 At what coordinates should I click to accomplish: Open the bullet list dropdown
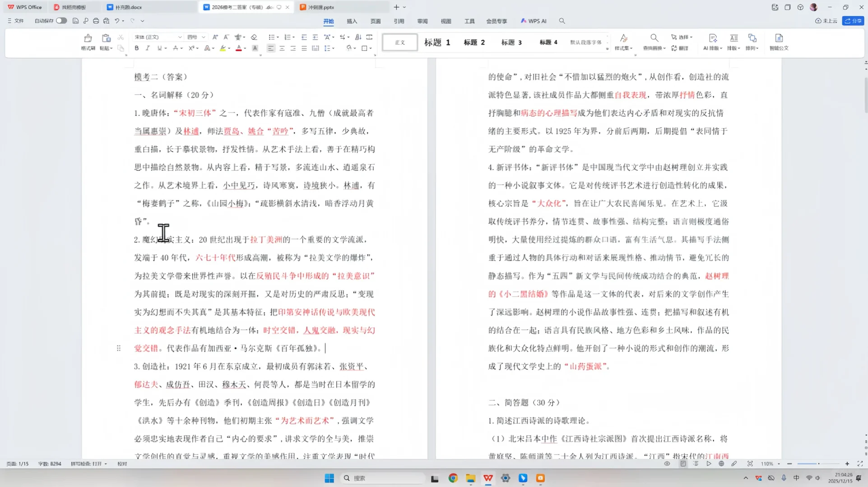point(277,37)
